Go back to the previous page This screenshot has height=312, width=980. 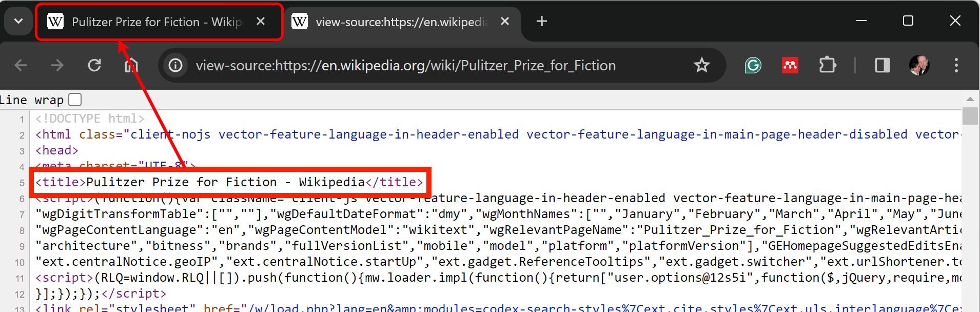click(x=21, y=66)
